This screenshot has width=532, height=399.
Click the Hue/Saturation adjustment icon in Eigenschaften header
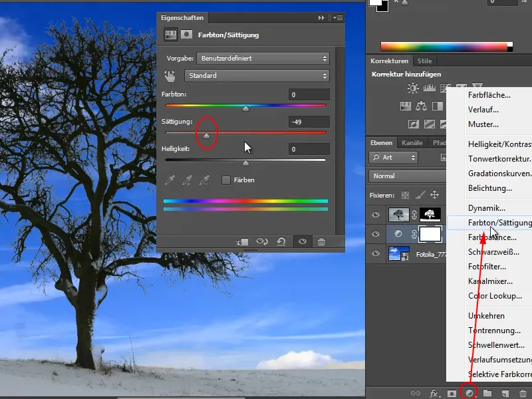171,35
